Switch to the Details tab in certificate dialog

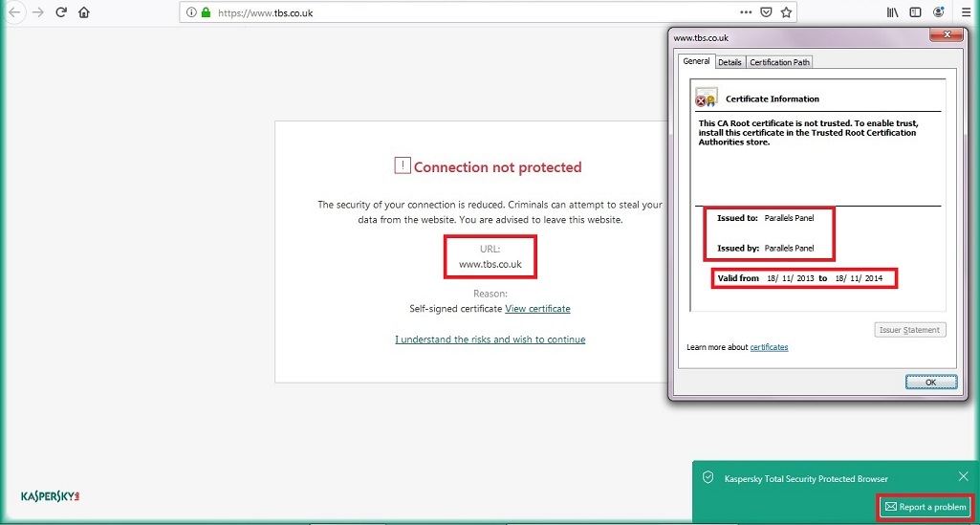pos(730,62)
